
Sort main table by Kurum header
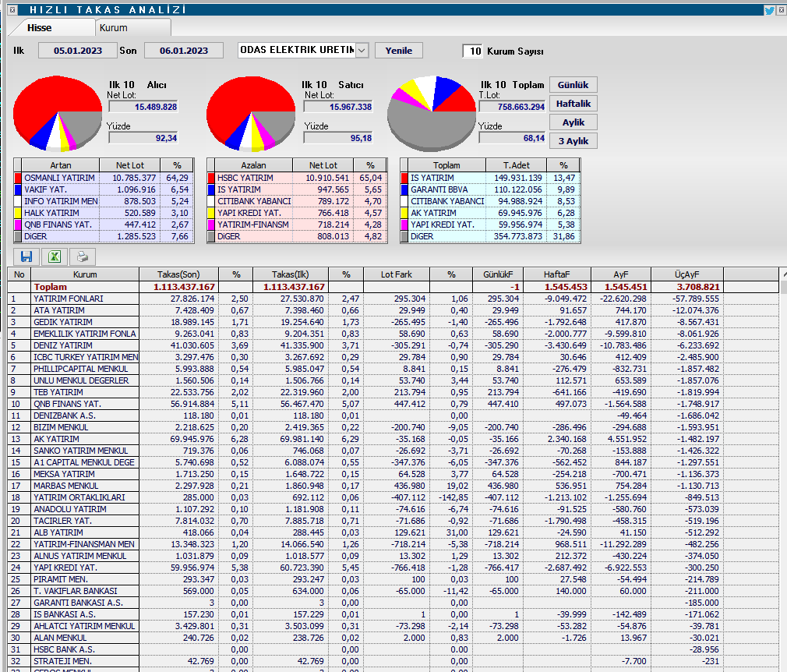[85, 274]
